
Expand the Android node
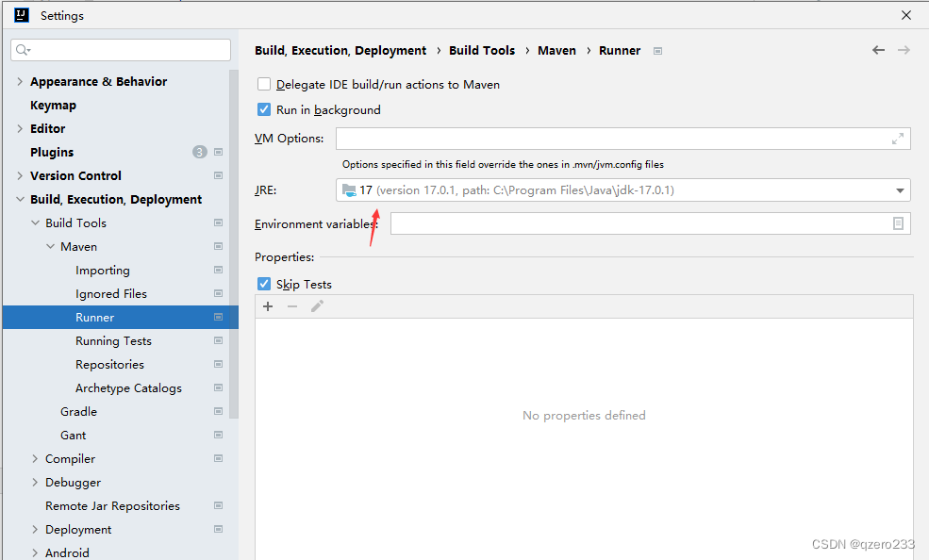click(x=35, y=552)
